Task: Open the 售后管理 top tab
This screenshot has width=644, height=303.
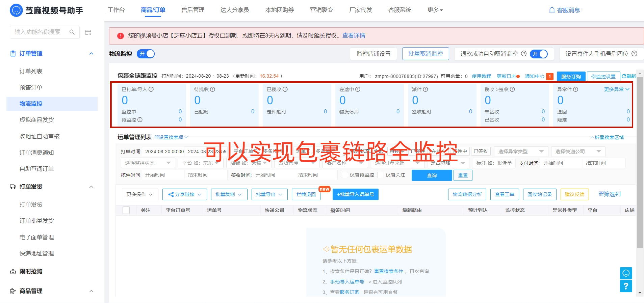Action: click(193, 10)
